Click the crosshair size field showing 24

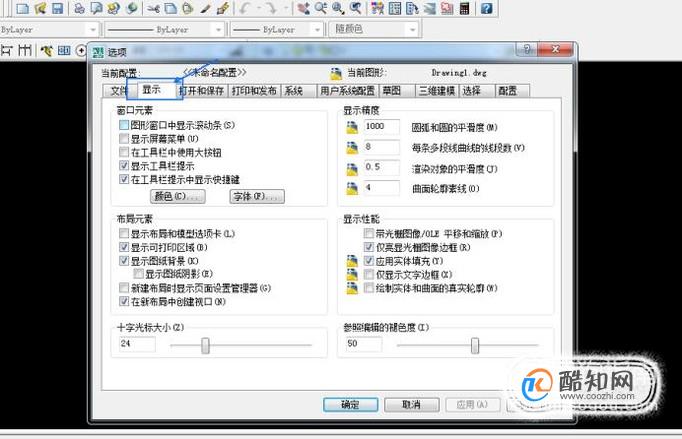tap(137, 344)
